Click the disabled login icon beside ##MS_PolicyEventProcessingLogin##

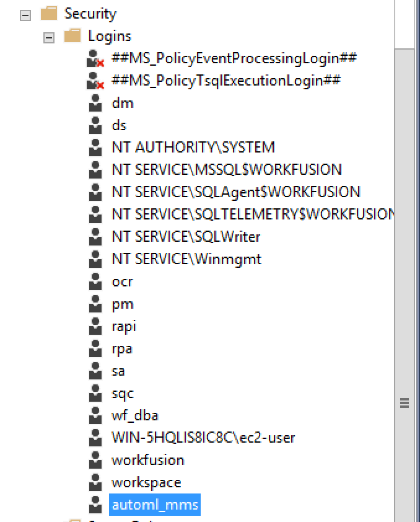(x=95, y=58)
